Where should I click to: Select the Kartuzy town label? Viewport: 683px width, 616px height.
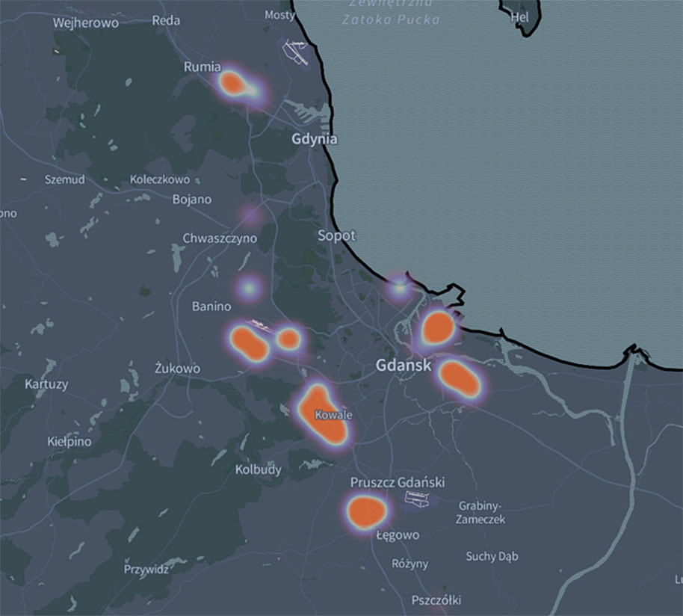pyautogui.click(x=46, y=384)
